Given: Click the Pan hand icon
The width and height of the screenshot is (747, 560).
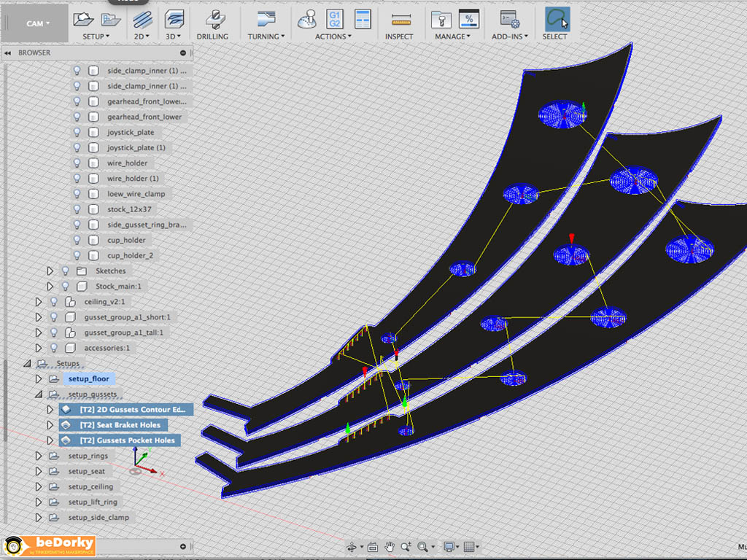Looking at the screenshot, I should tap(390, 547).
